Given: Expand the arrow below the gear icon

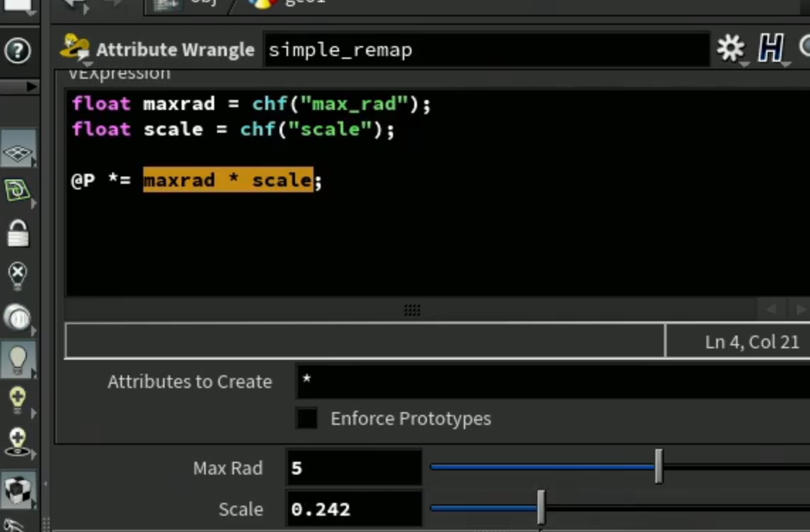Looking at the screenshot, I should tap(745, 65).
